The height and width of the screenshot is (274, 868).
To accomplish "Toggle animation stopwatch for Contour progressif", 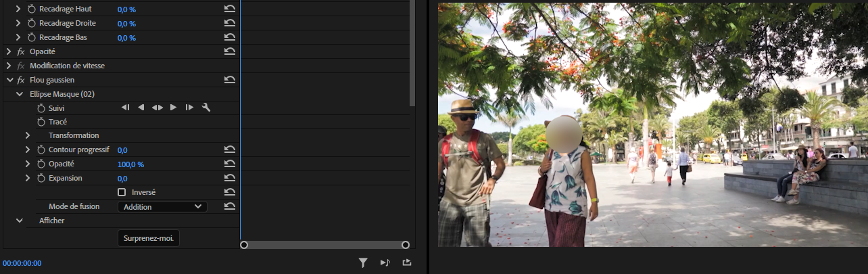I will coord(41,150).
